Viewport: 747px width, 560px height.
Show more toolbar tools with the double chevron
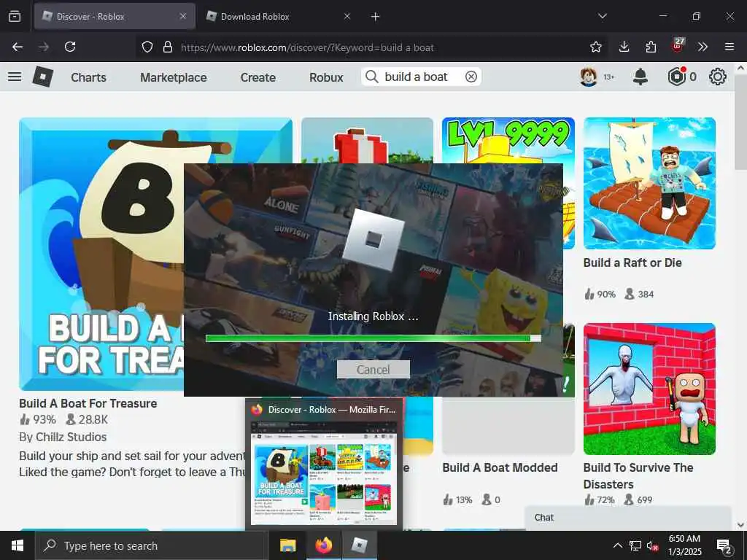pos(703,47)
